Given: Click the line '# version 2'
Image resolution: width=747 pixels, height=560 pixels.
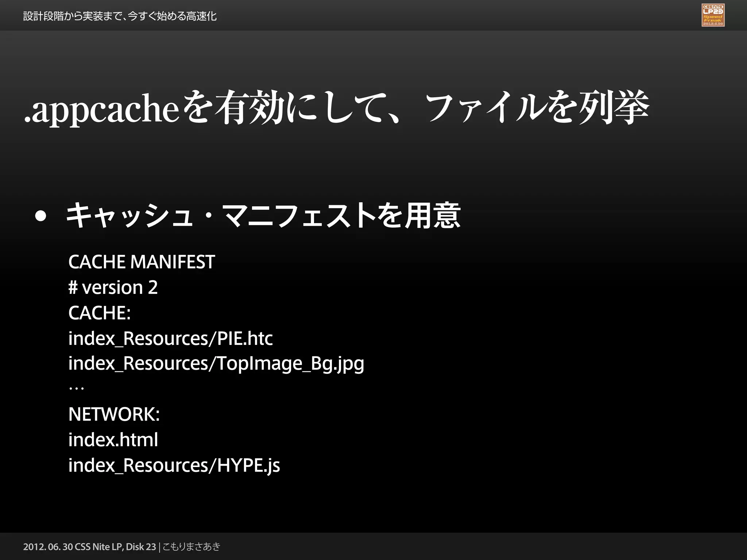Looking at the screenshot, I should coord(113,287).
